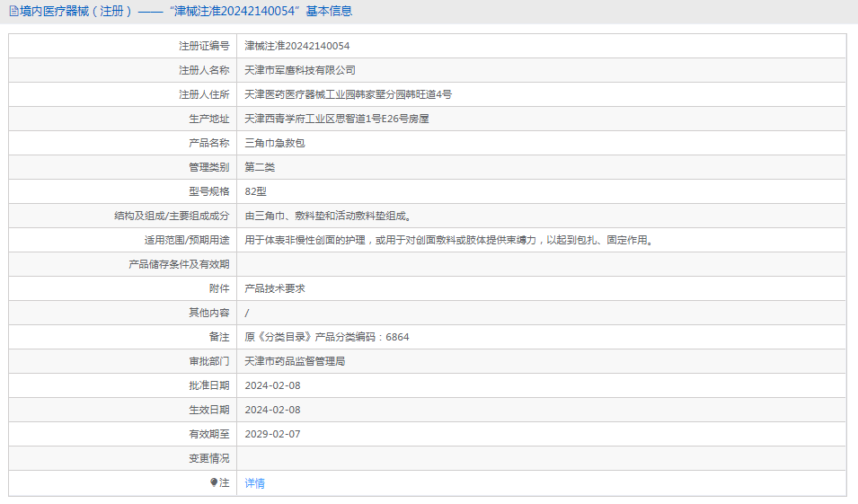Select attachment value 产品技术要求
Viewport: 858px width, 504px height.
pyautogui.click(x=275, y=288)
